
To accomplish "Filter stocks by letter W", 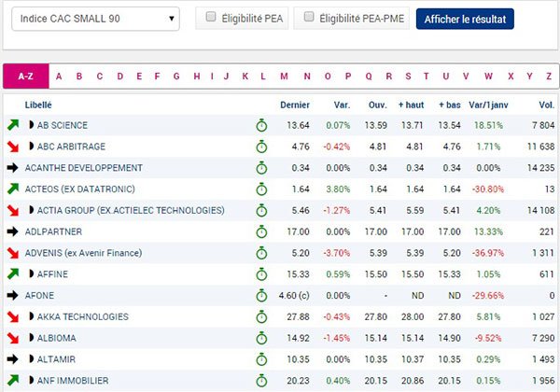I will click(488, 76).
